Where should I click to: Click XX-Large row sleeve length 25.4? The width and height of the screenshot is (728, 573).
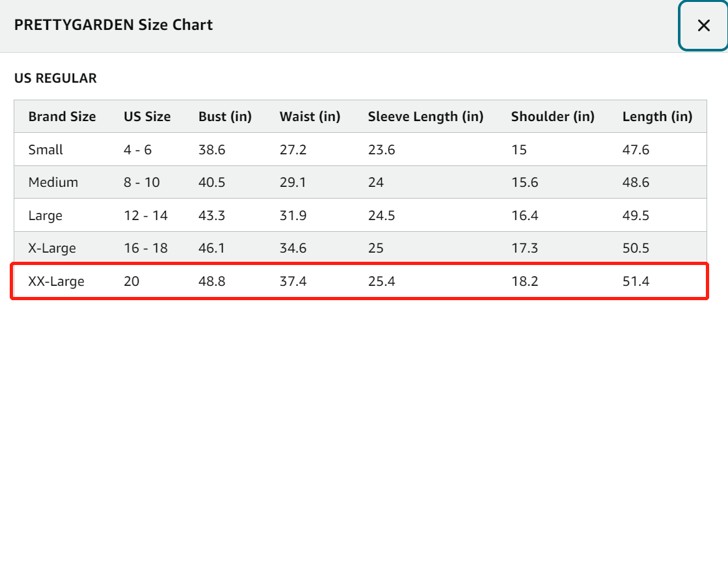[x=382, y=282]
